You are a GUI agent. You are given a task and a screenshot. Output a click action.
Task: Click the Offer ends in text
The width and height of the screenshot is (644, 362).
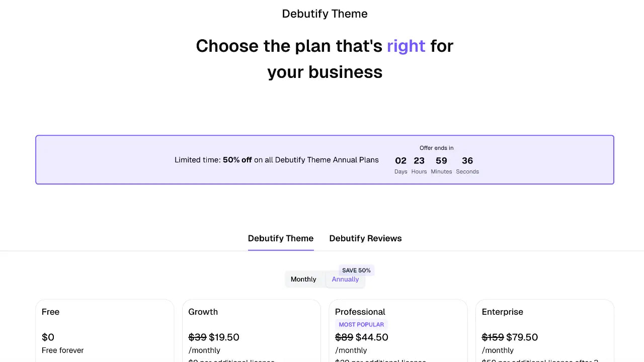436,148
